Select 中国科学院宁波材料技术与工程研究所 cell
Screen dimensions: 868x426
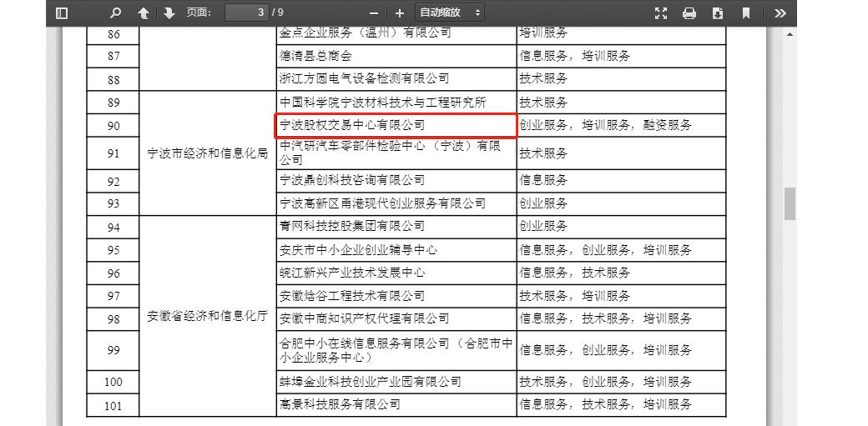click(x=396, y=103)
